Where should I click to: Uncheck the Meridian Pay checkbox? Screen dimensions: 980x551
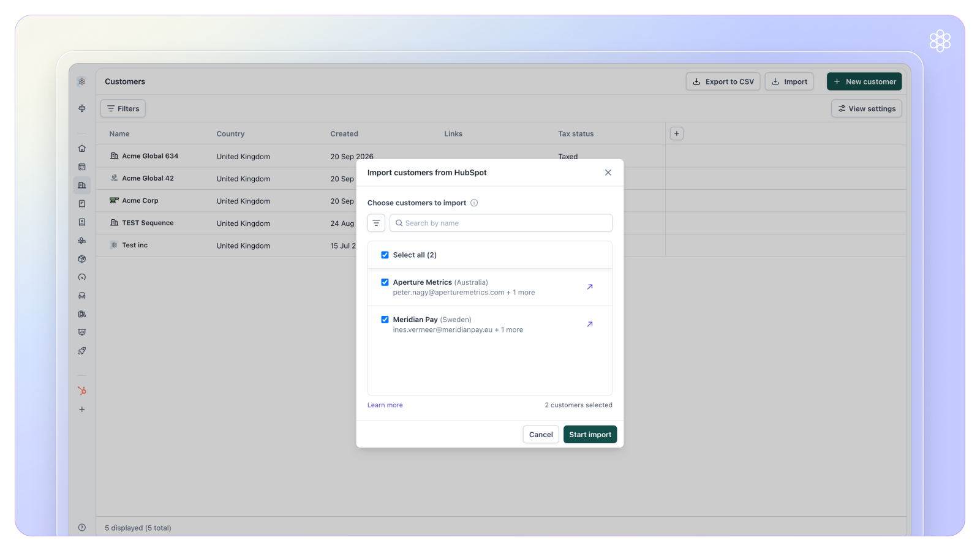385,320
